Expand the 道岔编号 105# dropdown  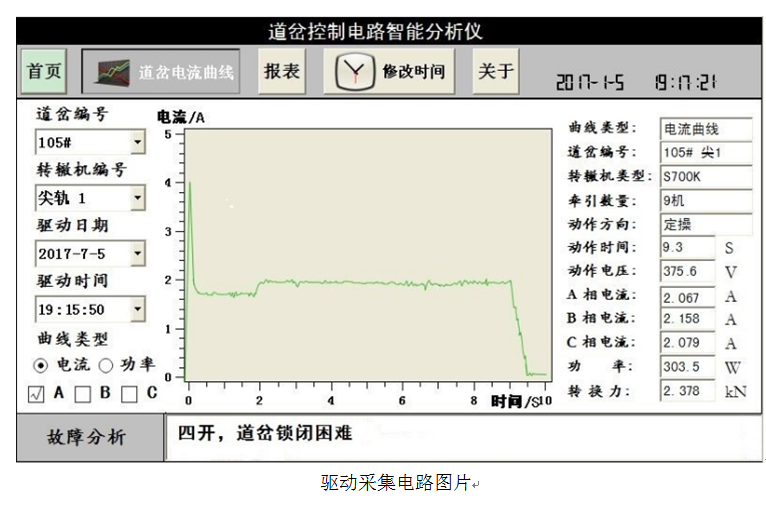tap(137, 142)
